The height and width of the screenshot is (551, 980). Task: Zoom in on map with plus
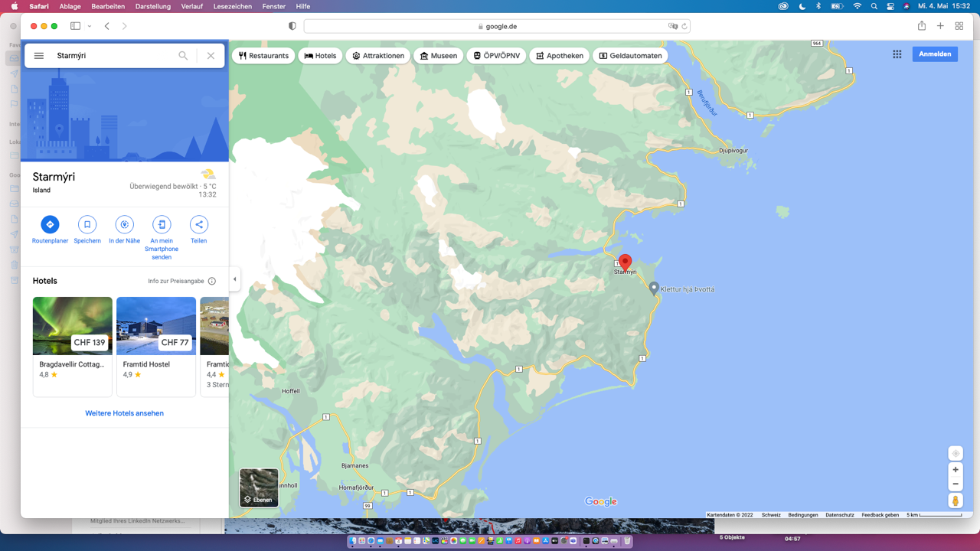955,470
